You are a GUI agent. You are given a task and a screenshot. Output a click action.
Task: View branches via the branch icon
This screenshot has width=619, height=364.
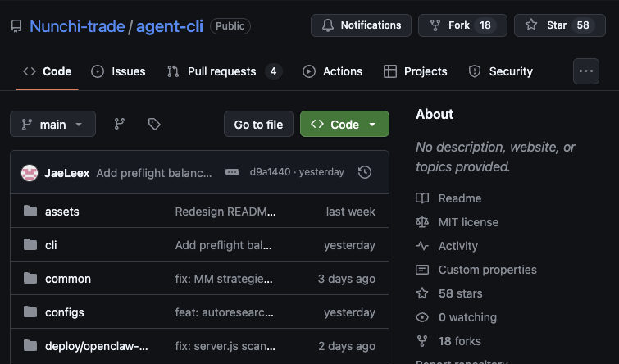point(120,125)
